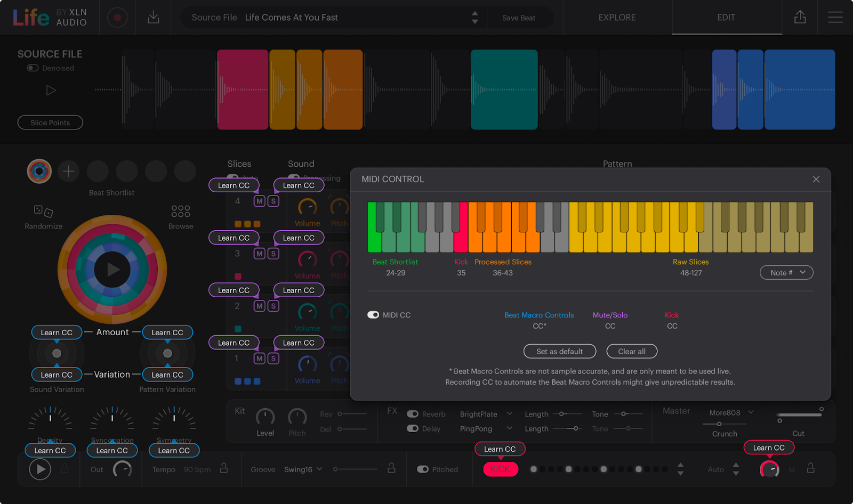The width and height of the screenshot is (853, 504).
Task: Select the EDIT tab
Action: tap(726, 17)
